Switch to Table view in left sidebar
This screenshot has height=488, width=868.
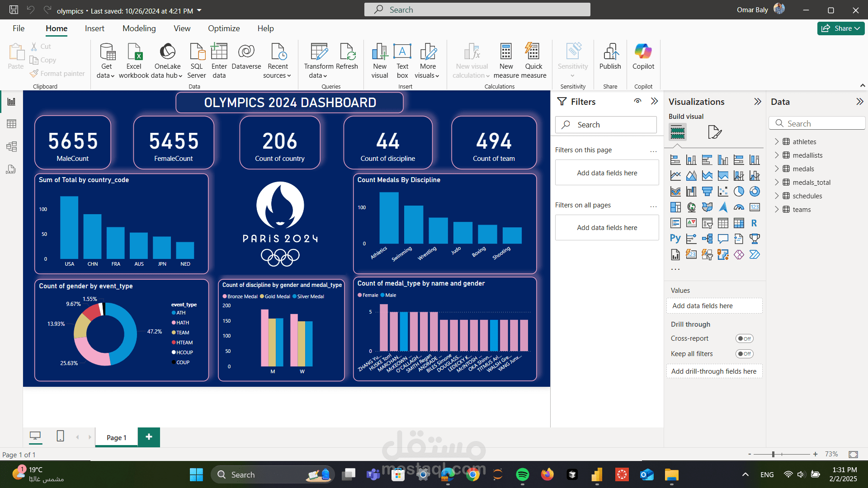(11, 124)
